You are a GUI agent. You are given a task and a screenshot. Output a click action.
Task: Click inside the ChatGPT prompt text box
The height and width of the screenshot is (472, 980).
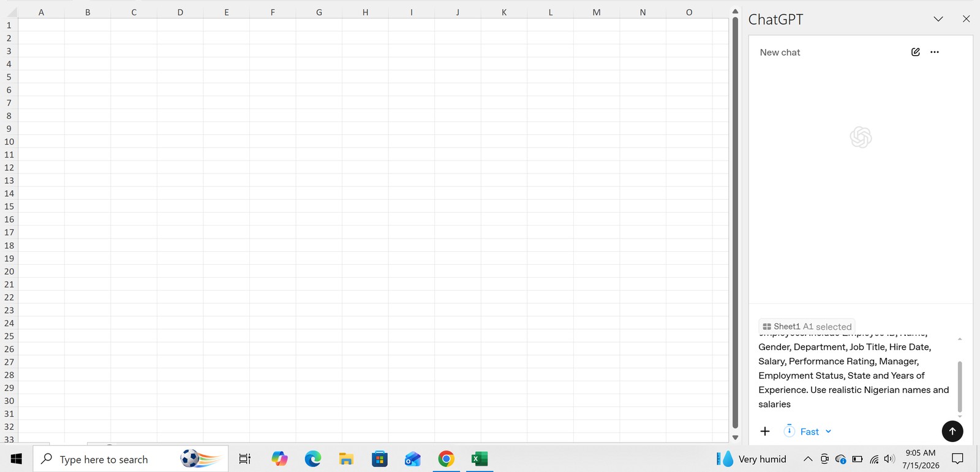point(854,375)
